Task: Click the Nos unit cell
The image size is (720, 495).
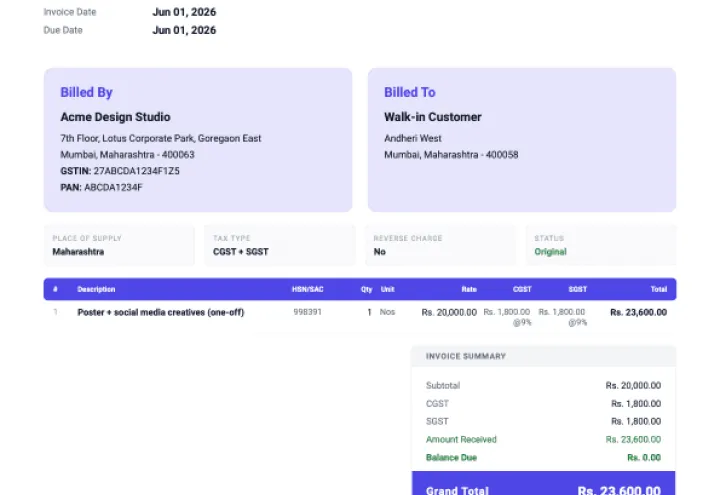Action: (x=387, y=312)
